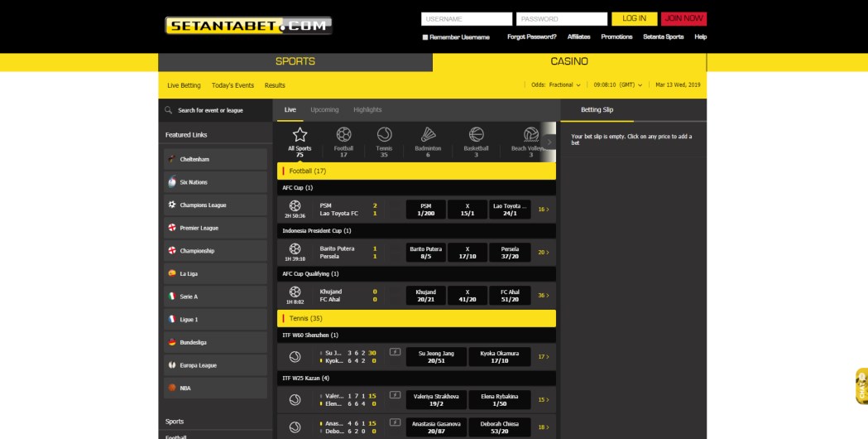This screenshot has height=439, width=868.
Task: Filter live events by Badminton icon
Action: (x=428, y=135)
